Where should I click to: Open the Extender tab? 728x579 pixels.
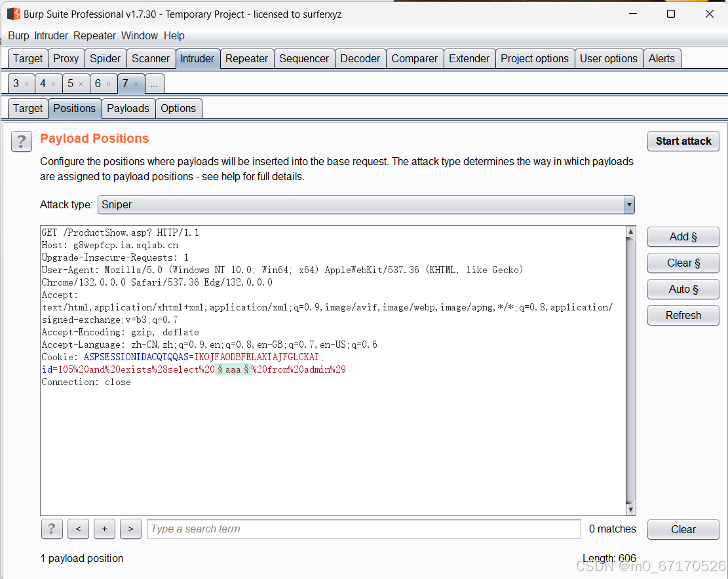pyautogui.click(x=469, y=58)
